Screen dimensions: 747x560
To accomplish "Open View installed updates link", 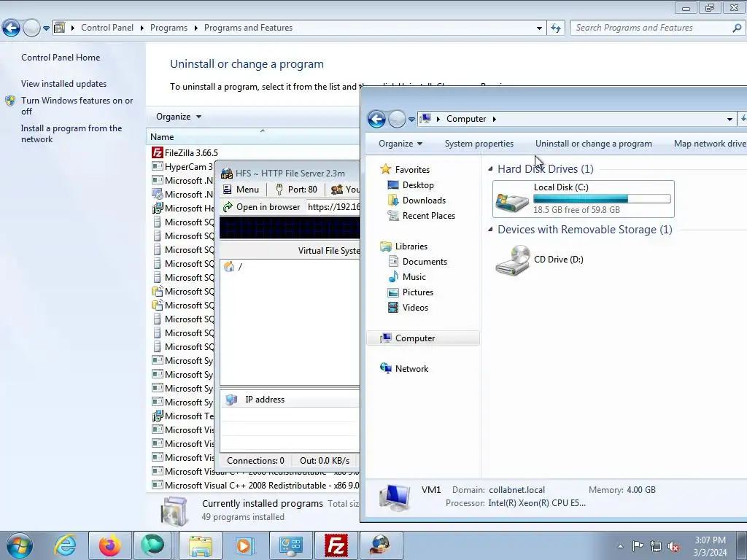I will point(64,84).
